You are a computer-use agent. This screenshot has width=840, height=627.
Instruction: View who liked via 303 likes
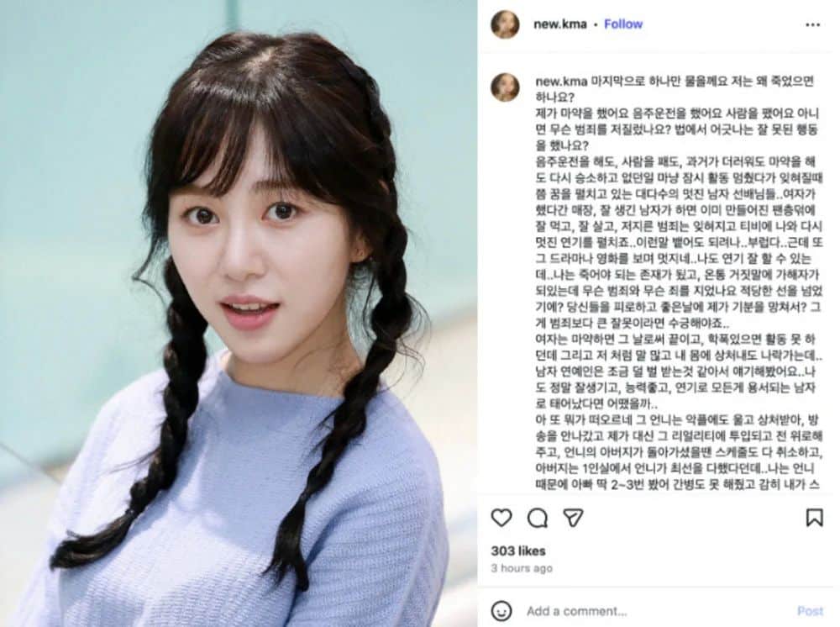(518, 551)
